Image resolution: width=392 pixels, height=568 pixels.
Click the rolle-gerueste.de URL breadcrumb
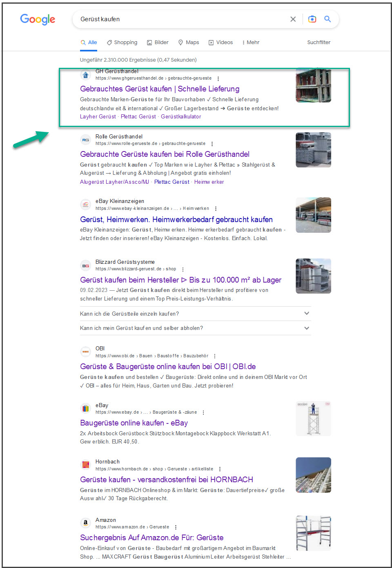click(x=150, y=144)
